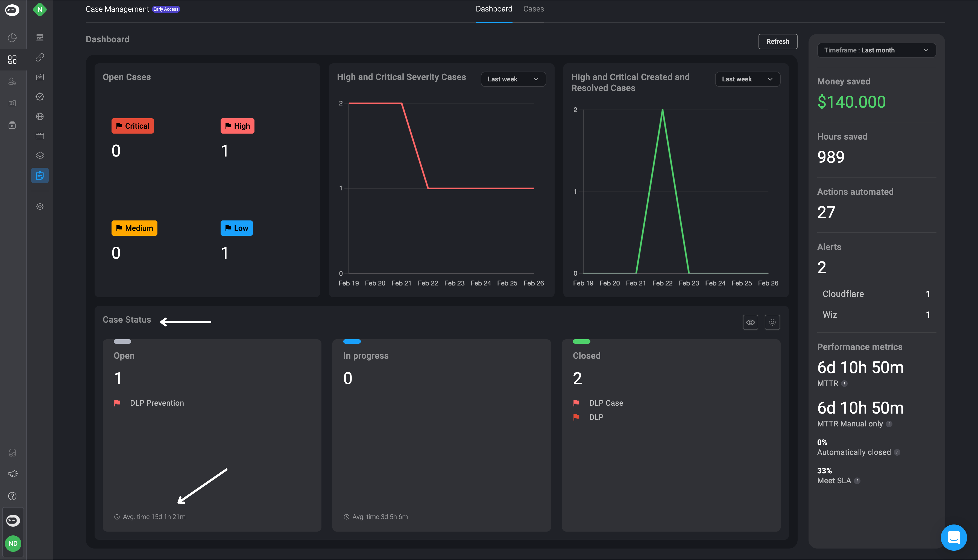Open the closed DLP Case entry

pos(606,403)
